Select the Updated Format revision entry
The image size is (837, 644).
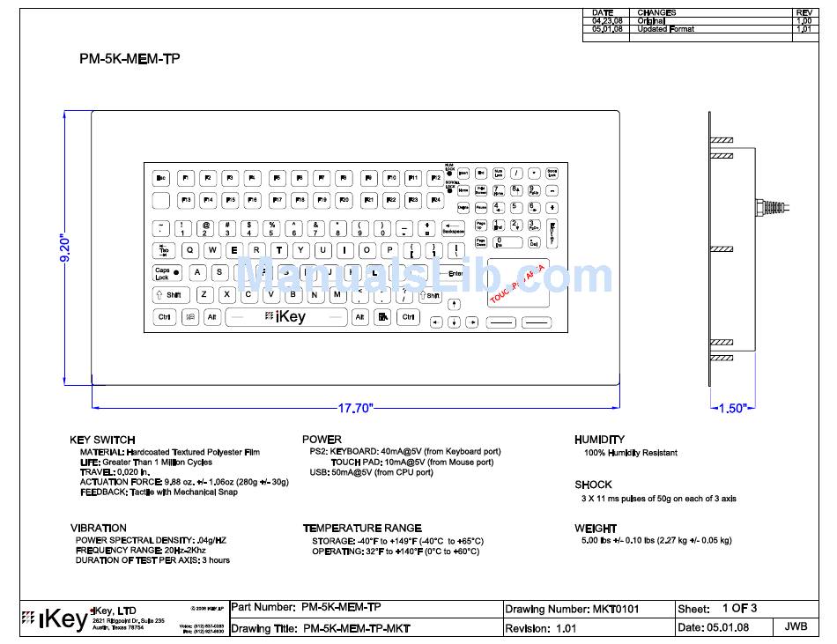point(666,29)
